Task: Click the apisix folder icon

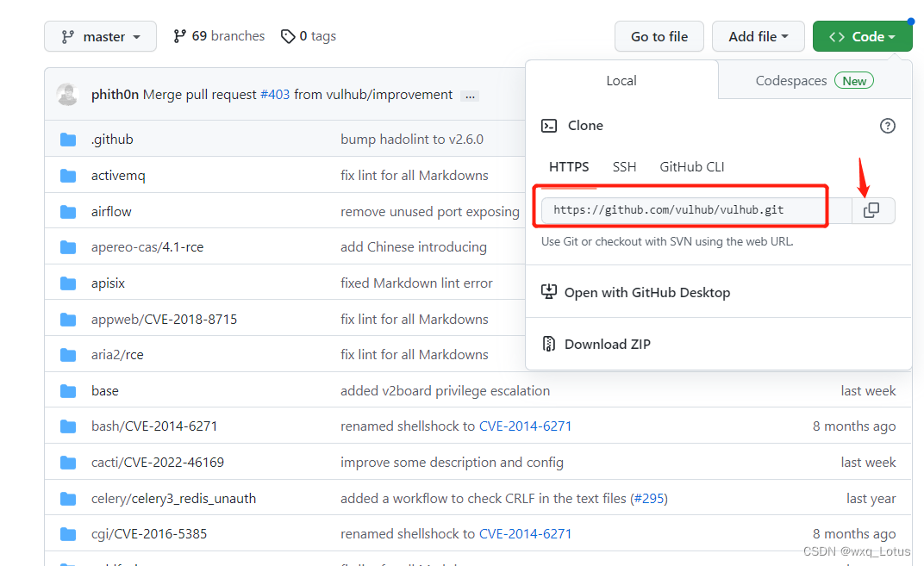Action: [68, 283]
